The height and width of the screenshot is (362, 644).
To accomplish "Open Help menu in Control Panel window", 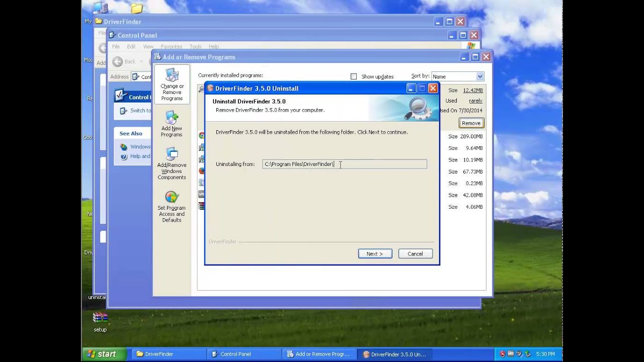I will click(x=214, y=47).
